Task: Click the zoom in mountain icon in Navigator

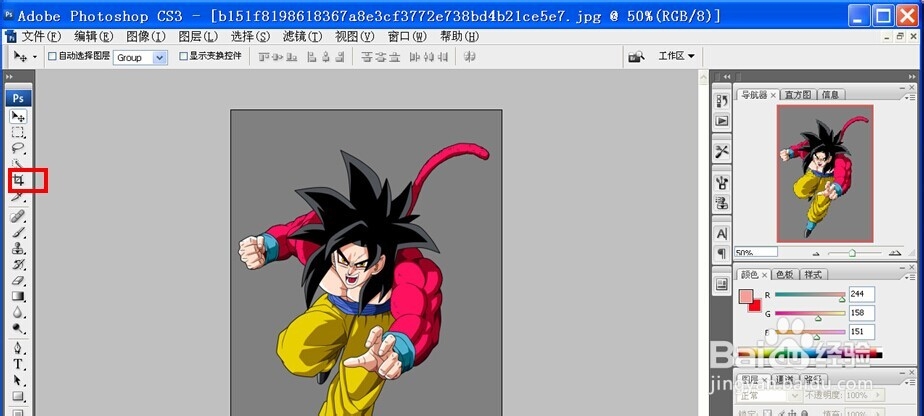Action: coord(895,253)
